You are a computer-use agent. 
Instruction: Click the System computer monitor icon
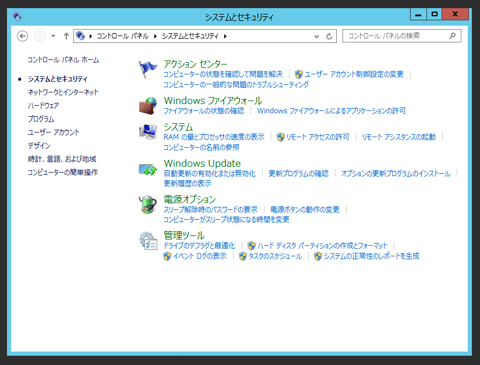(148, 132)
